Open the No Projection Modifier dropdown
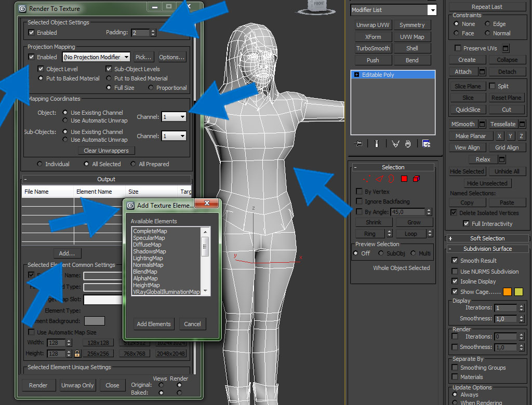532x405 pixels. pyautogui.click(x=97, y=57)
